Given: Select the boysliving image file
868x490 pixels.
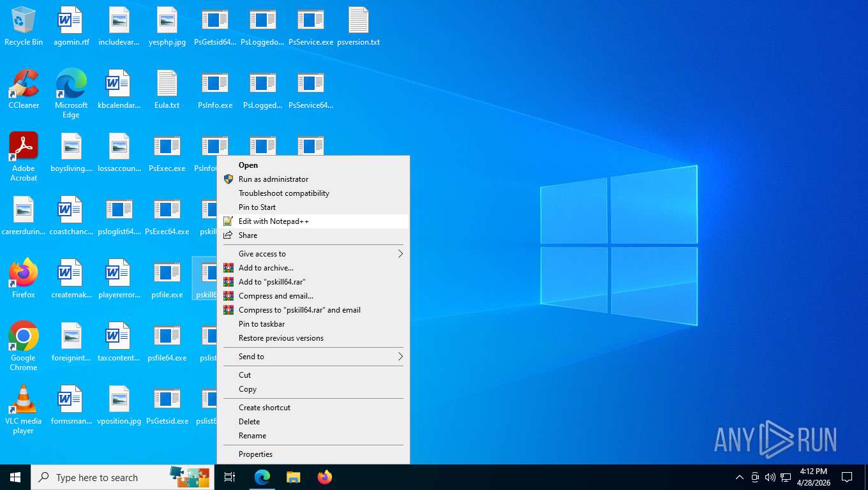Looking at the screenshot, I should (71, 153).
